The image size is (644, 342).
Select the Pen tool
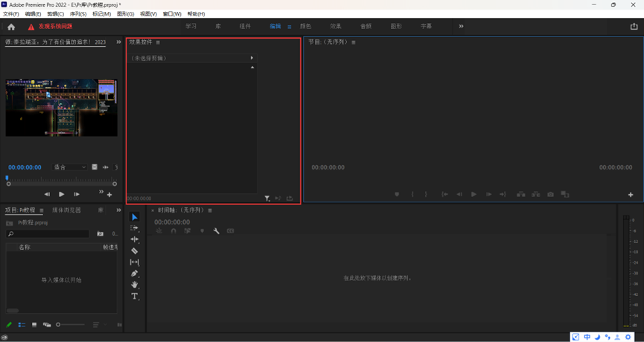(135, 274)
